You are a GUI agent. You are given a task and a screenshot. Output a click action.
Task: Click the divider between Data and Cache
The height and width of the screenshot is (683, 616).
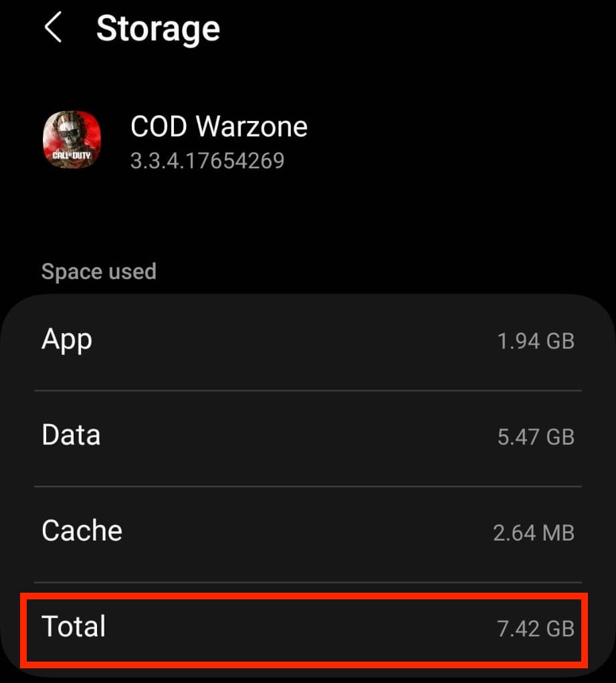pyautogui.click(x=308, y=486)
